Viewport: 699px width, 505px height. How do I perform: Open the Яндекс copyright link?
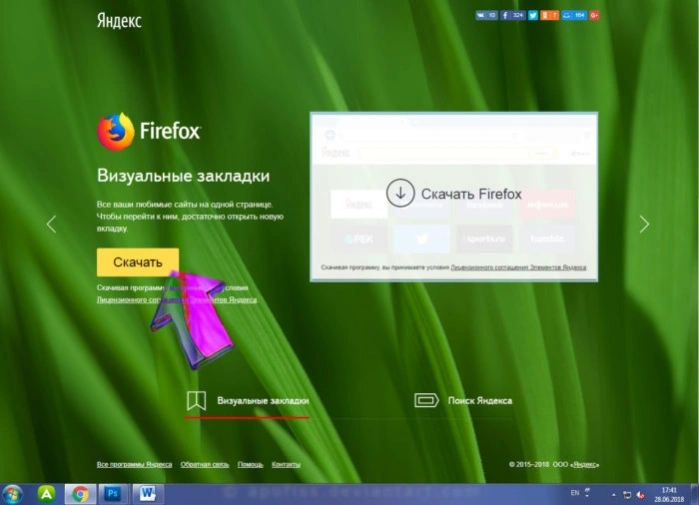point(585,464)
